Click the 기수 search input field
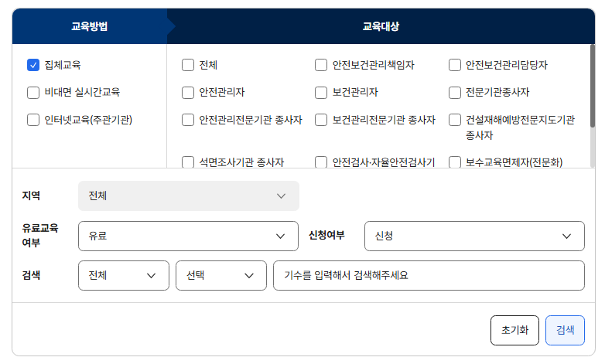Screen dimensions: 605x364 pos(428,275)
